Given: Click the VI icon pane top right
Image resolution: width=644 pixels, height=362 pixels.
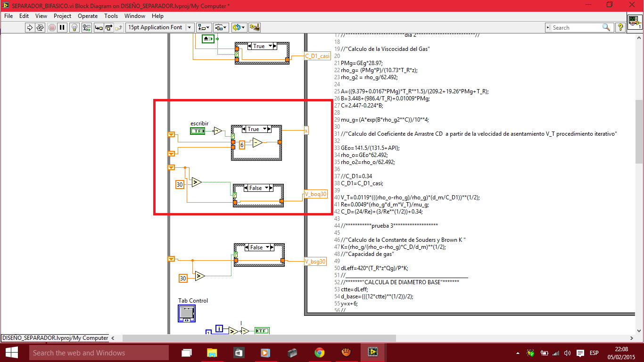Looking at the screenshot, I should 635,22.
